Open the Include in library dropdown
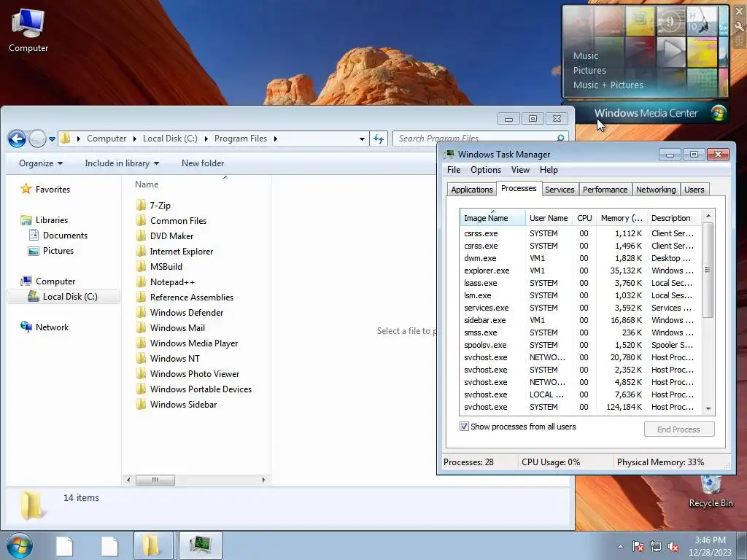This screenshot has width=747, height=560. [122, 163]
